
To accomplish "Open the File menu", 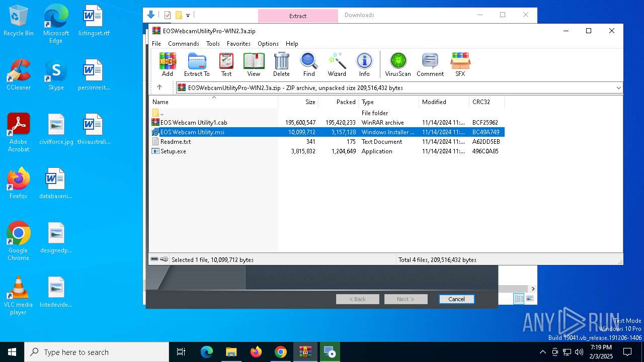I will (x=156, y=44).
